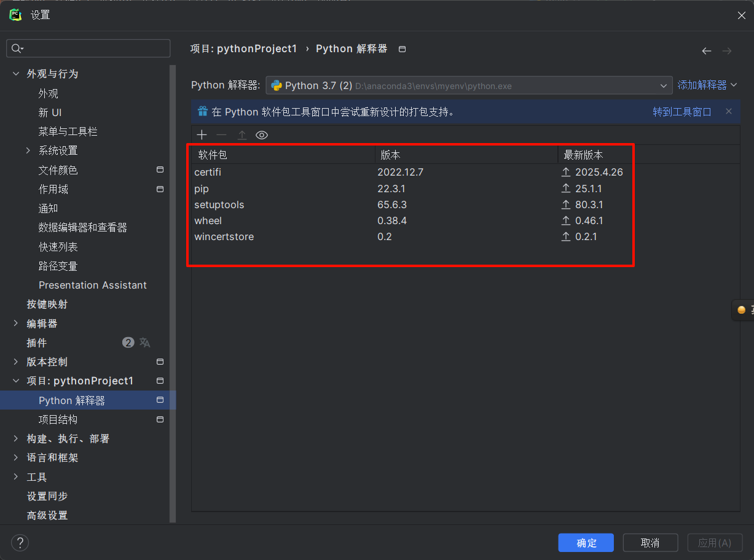Viewport: 754px width, 560px height.
Task: Collapse the 项目: pythonProject1 section
Action: [16, 381]
